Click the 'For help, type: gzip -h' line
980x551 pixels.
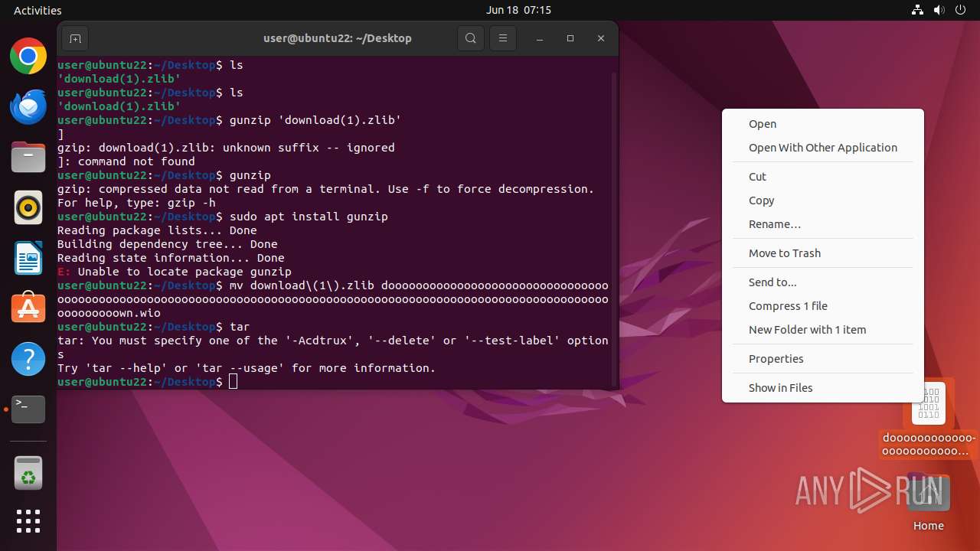point(136,203)
